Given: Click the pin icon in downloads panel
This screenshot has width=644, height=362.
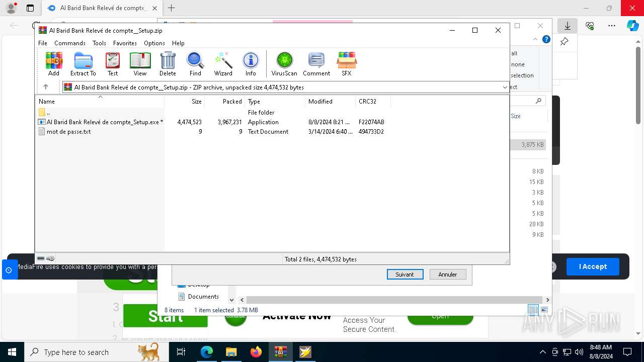Looking at the screenshot, I should point(565,42).
